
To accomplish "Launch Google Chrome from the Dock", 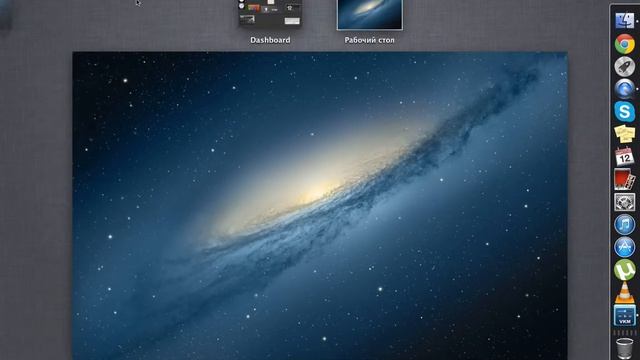I will tap(625, 44).
